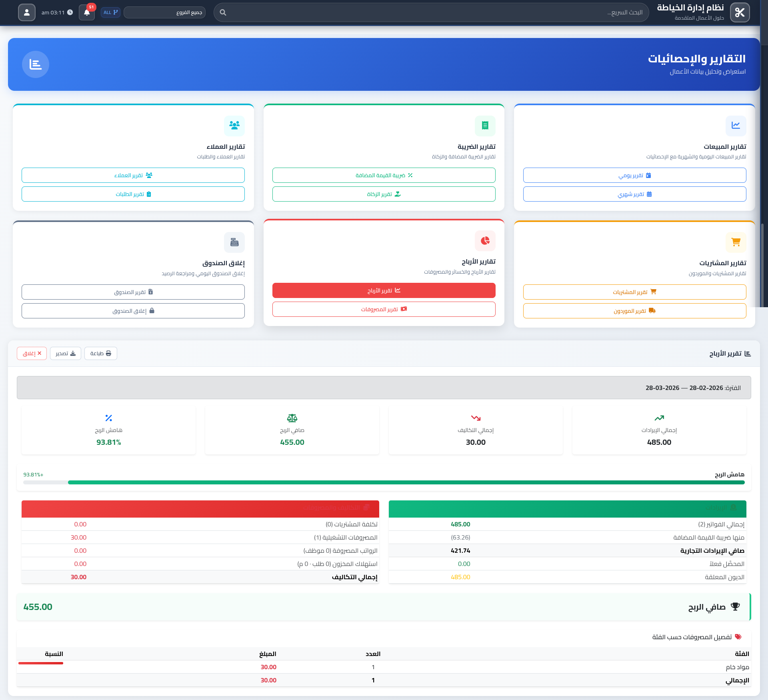Open the جميع الفروع branch dropdown
This screenshot has height=700, width=768.
[x=164, y=12]
